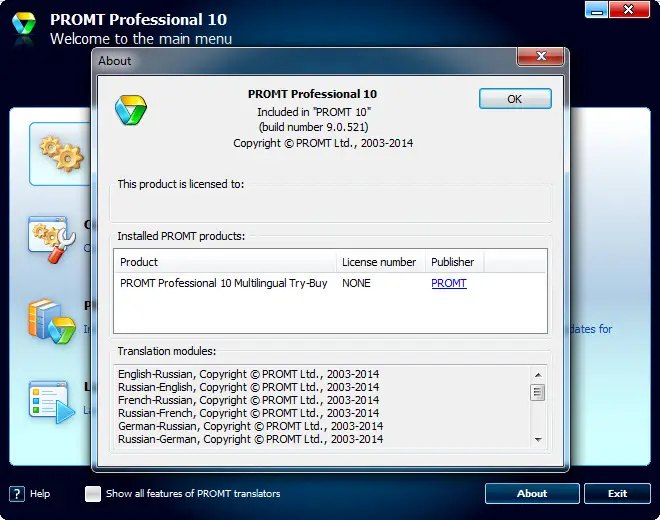
Task: Click the Welcome to the main menu heading
Action: 141,39
